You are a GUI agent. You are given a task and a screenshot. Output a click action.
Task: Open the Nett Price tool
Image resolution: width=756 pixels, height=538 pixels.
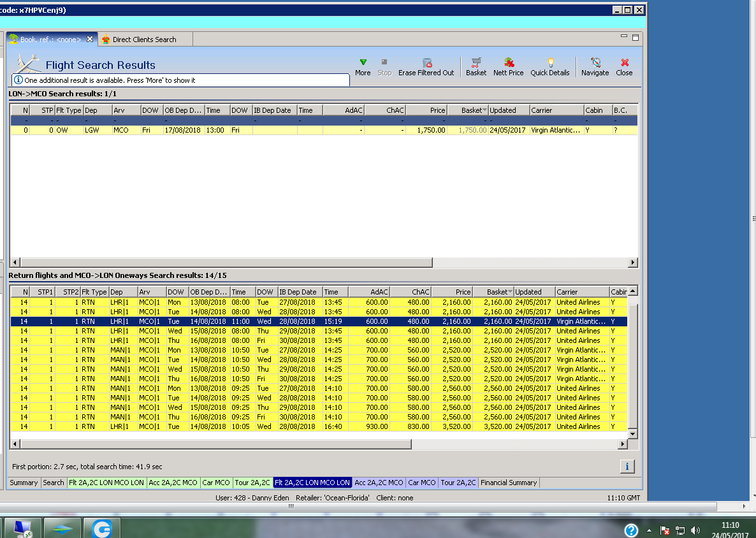[x=508, y=62]
